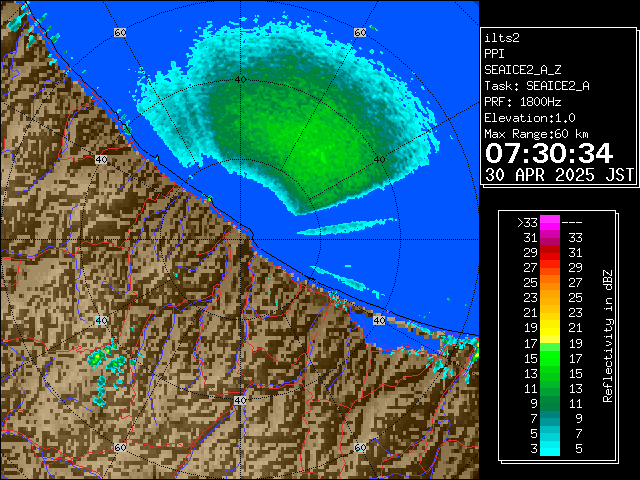
Task: Click the '60' range label in the southeast
Action: [360, 447]
